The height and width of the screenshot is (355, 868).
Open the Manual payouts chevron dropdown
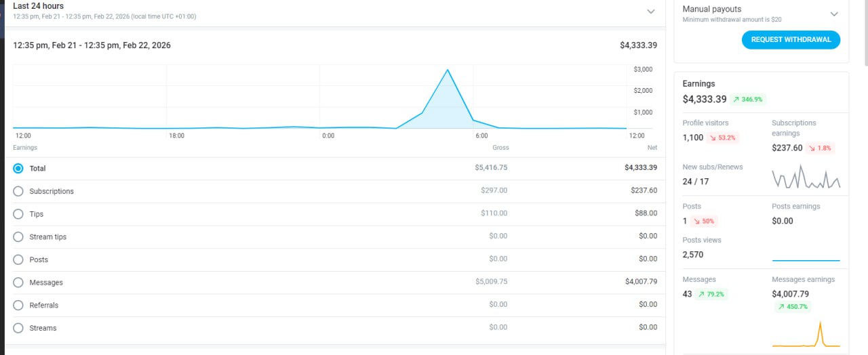(x=834, y=14)
